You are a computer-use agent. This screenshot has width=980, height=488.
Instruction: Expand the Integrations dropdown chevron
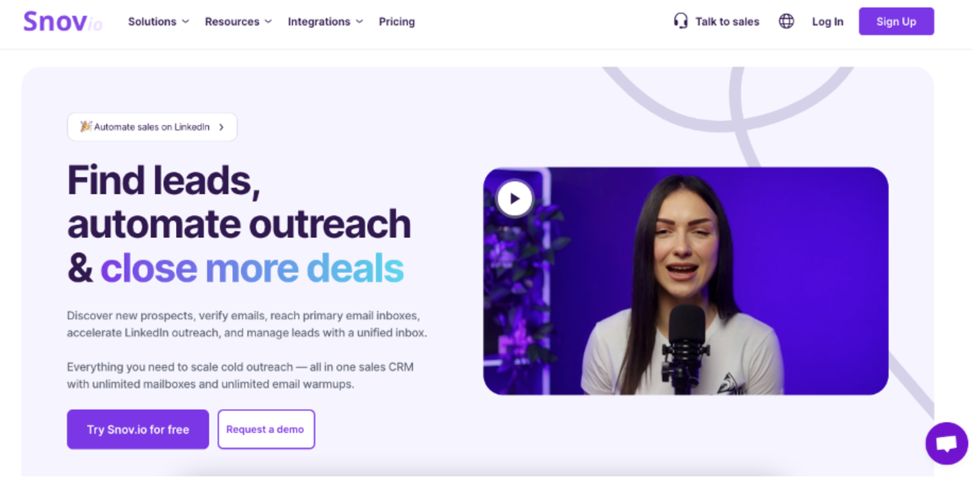[359, 22]
